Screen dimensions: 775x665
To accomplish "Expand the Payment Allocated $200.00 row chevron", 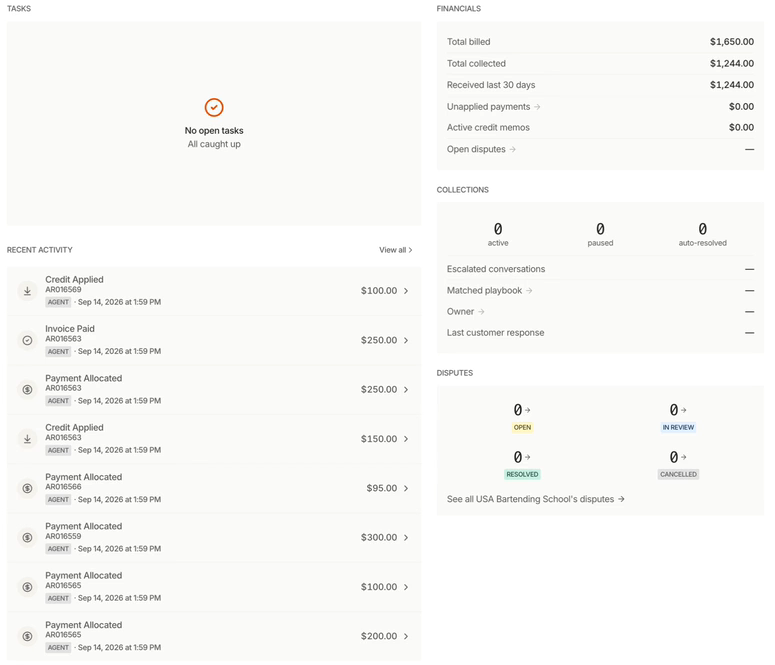I will click(x=406, y=636).
